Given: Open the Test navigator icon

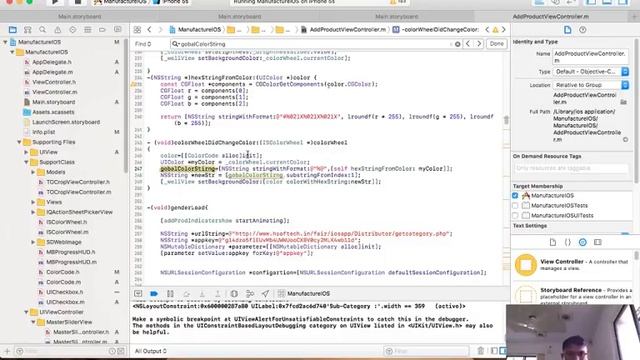Looking at the screenshot, I should (73, 29).
